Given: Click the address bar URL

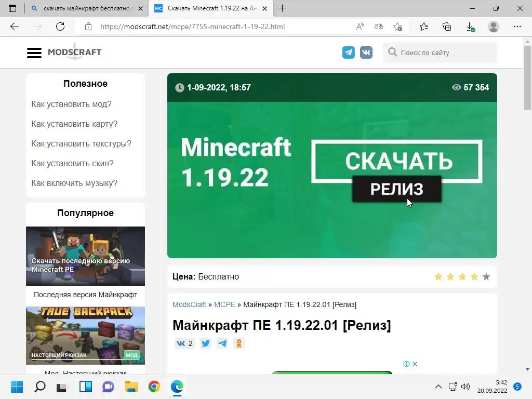Looking at the screenshot, I should [192, 26].
